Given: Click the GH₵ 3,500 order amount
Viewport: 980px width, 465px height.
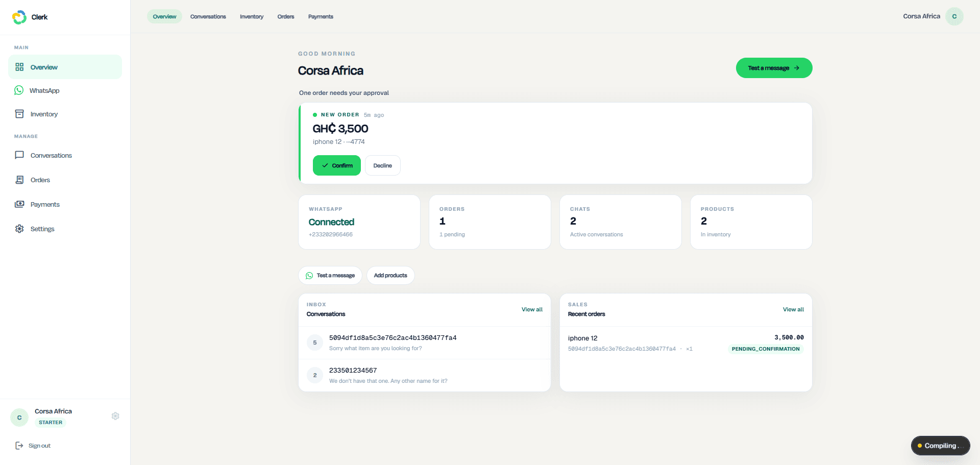Looking at the screenshot, I should [x=340, y=129].
